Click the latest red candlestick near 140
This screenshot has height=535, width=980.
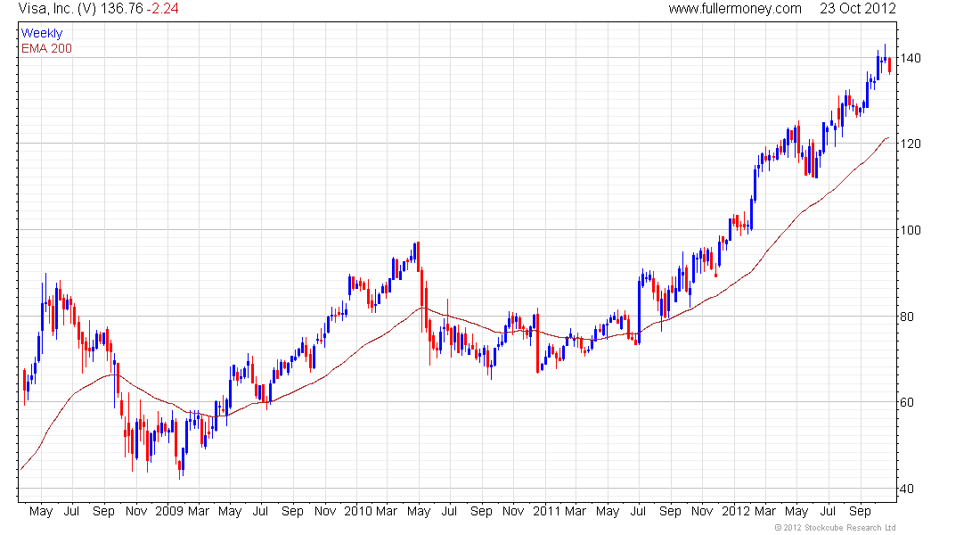(x=889, y=66)
